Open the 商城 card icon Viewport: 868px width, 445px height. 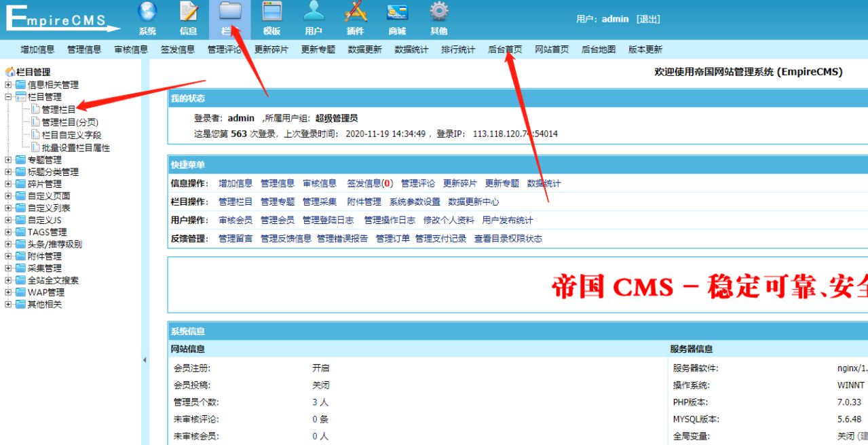pos(397,12)
